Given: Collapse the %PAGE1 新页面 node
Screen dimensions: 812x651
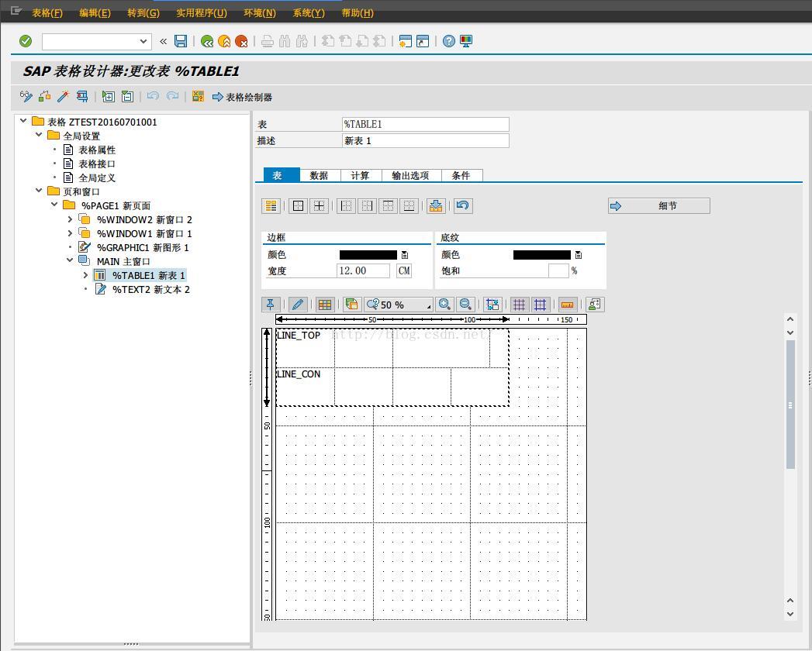Looking at the screenshot, I should 54,205.
